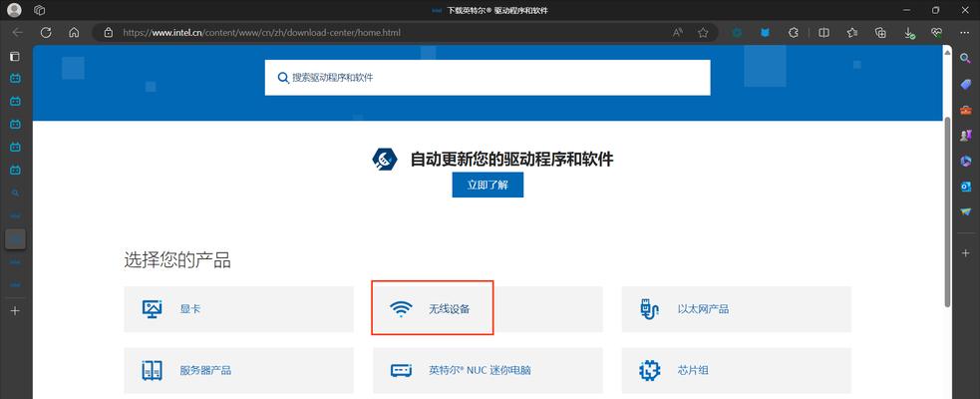Screen dimensions: 980x399
Task: Select the 服务器产品 product card
Action: [238, 370]
